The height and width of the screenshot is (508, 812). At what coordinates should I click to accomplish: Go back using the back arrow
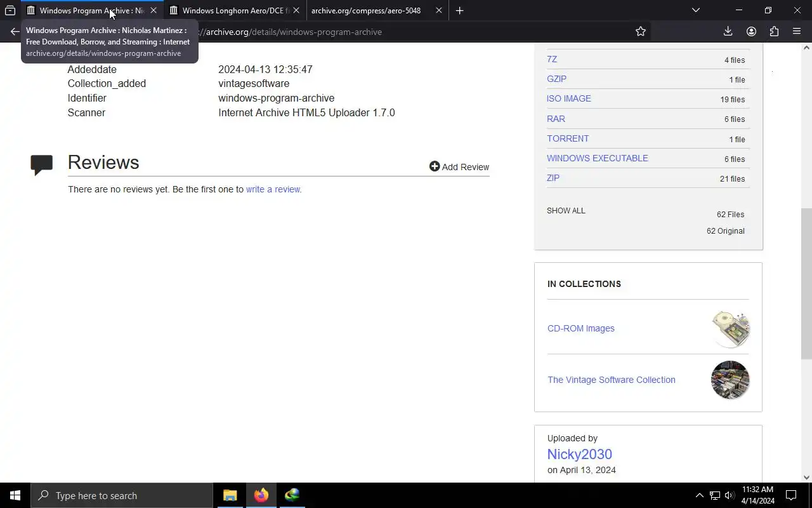point(15,32)
